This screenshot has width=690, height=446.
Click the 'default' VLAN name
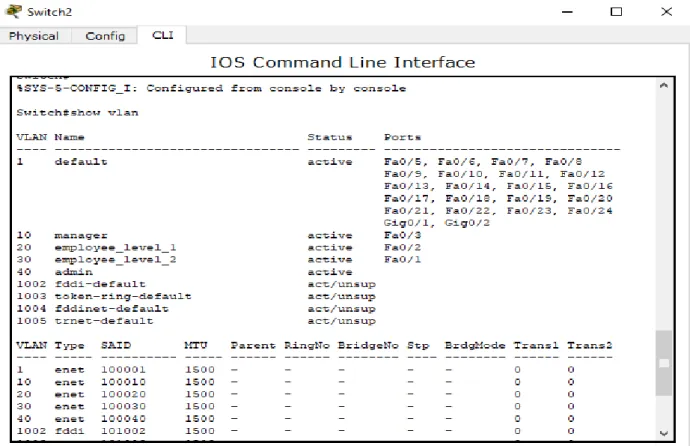pyautogui.click(x=81, y=162)
